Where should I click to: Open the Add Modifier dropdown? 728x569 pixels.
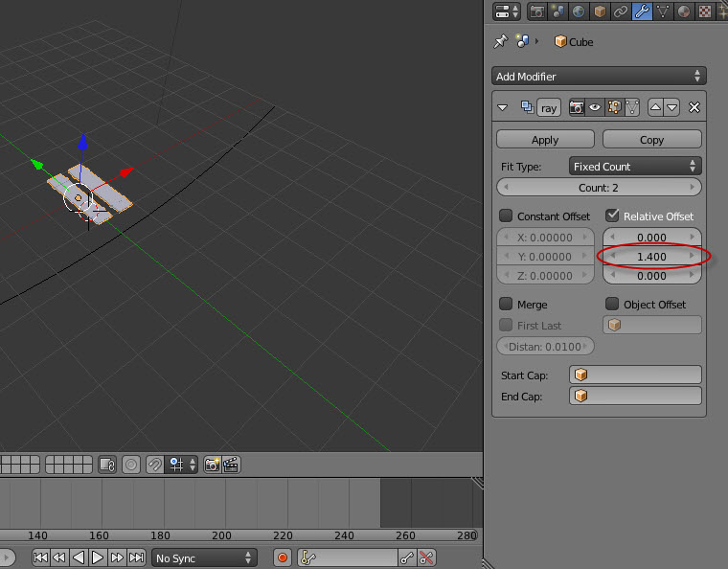599,76
